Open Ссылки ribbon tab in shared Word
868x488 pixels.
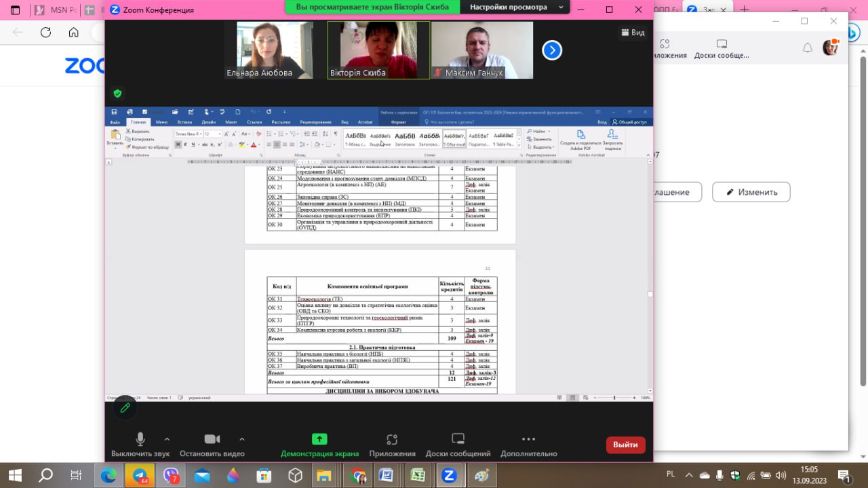click(254, 122)
